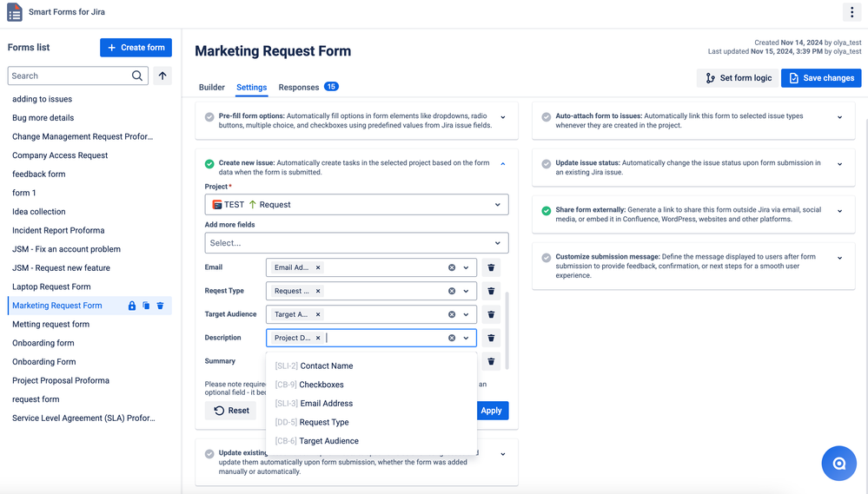Choose Email Address option in dropdown list
This screenshot has width=868, height=494.
(x=372, y=404)
